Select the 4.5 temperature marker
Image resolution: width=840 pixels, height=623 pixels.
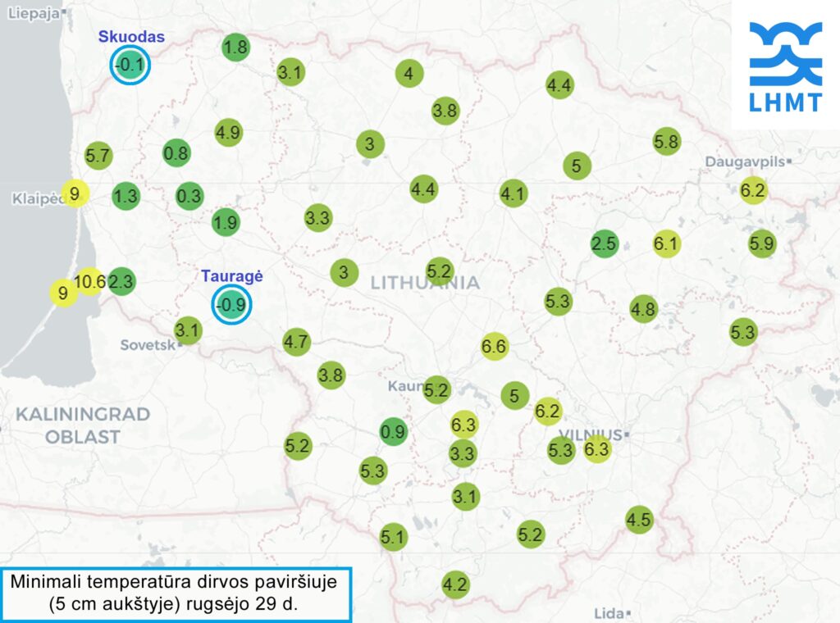click(639, 520)
